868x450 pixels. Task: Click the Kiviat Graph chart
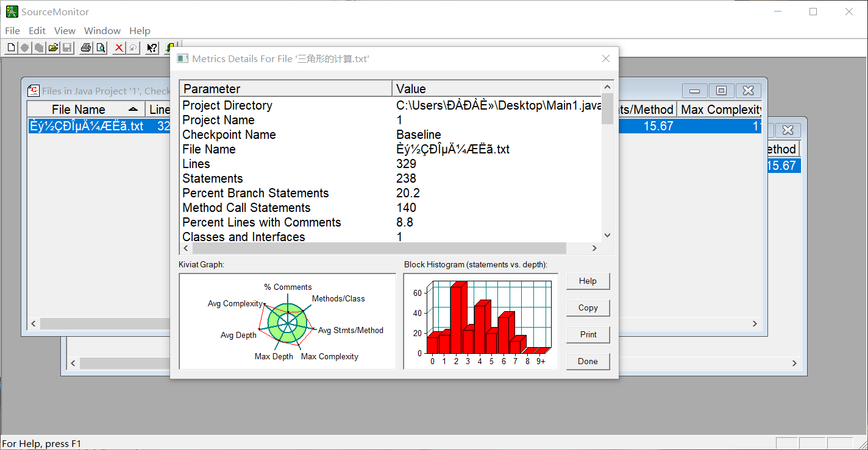[287, 321]
